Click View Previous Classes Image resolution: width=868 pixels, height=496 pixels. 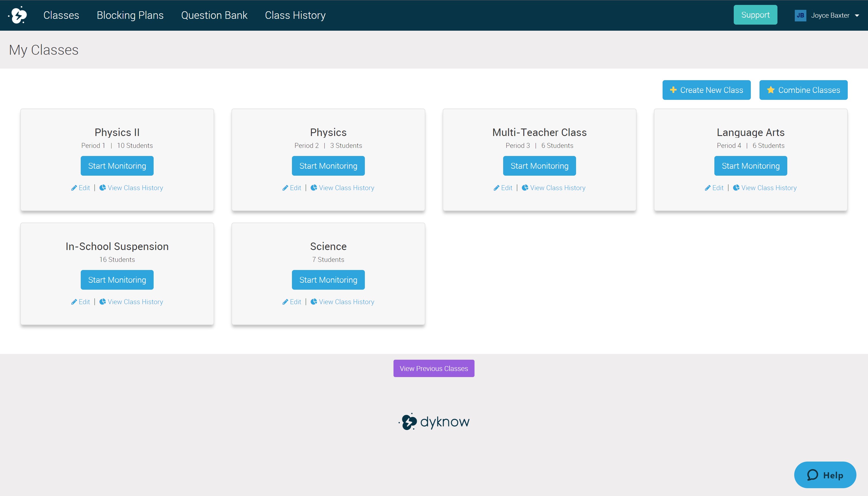click(434, 368)
